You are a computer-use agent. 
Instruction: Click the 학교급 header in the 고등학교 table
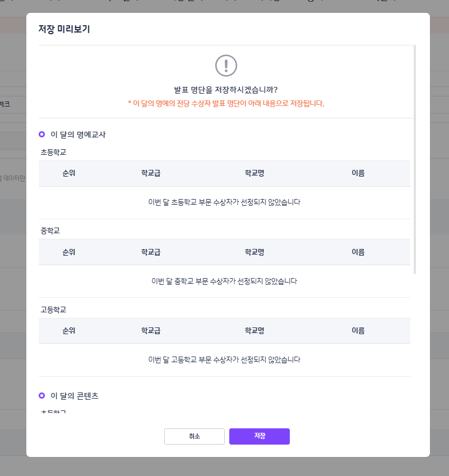tap(151, 331)
